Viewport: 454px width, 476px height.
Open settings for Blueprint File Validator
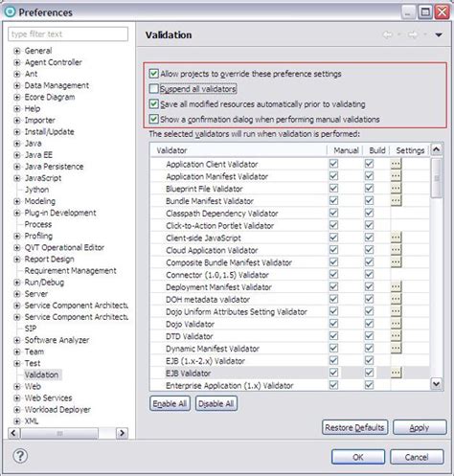[396, 189]
